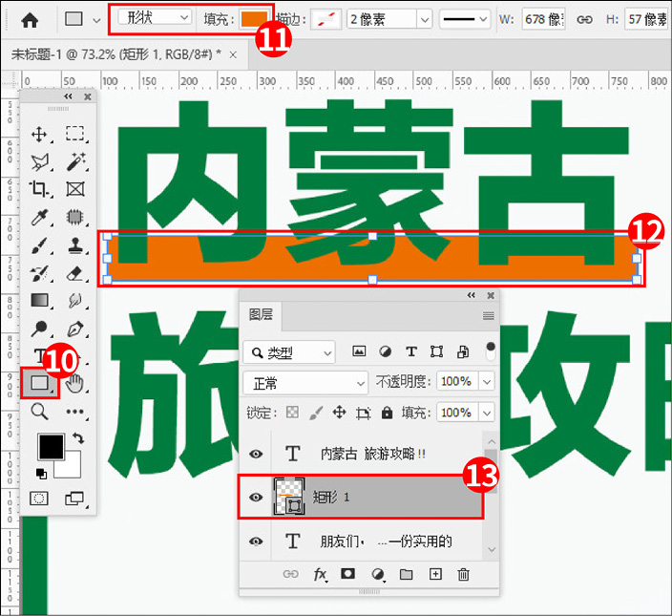Toggle visibility of 矩形 1 layer
This screenshot has width=672, height=616.
(256, 498)
